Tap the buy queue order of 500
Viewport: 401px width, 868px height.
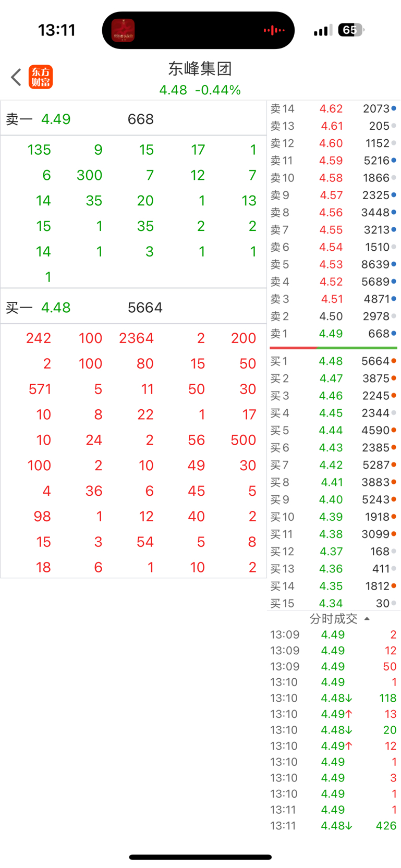[x=244, y=440]
